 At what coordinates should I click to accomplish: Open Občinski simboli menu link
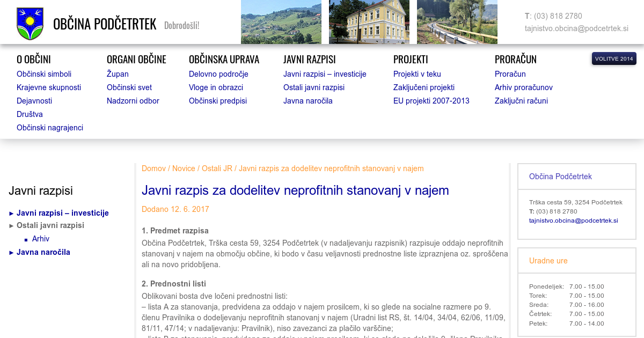[x=44, y=74]
